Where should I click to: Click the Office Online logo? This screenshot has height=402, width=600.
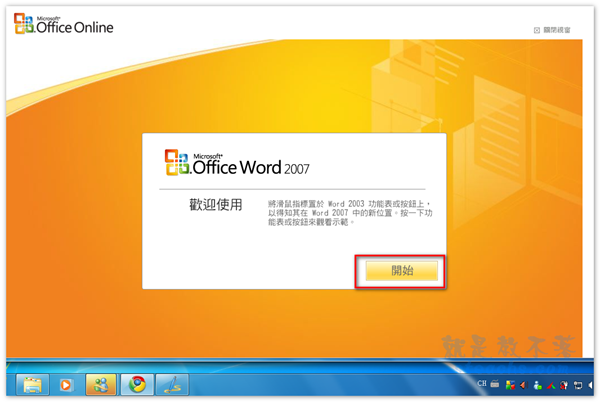[x=64, y=24]
